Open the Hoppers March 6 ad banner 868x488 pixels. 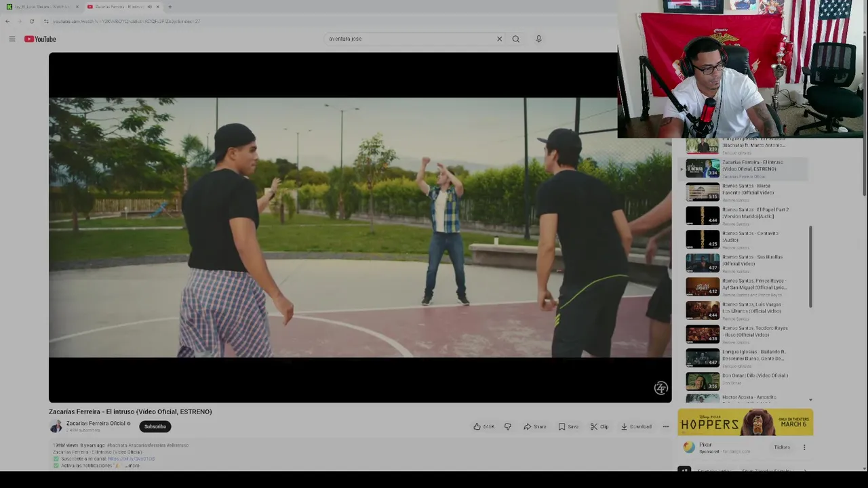click(745, 422)
